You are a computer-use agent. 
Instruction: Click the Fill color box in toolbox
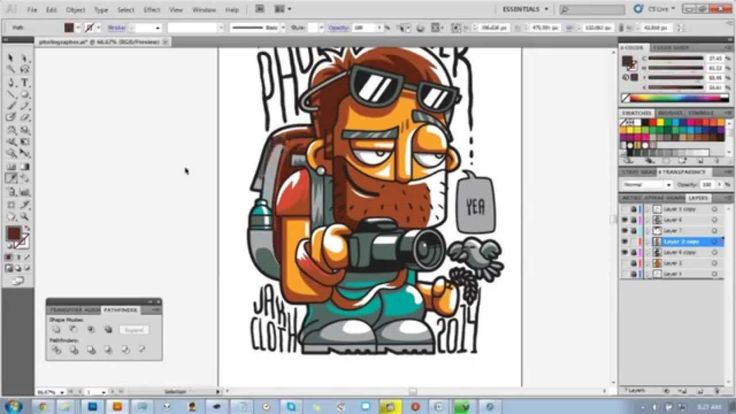tap(14, 233)
